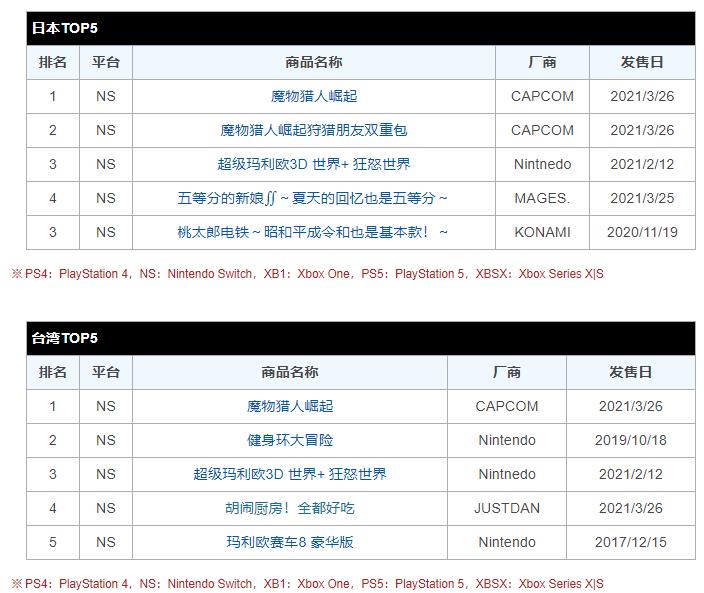Click release date 2019/10/18
The height and width of the screenshot is (593, 704).
click(630, 440)
